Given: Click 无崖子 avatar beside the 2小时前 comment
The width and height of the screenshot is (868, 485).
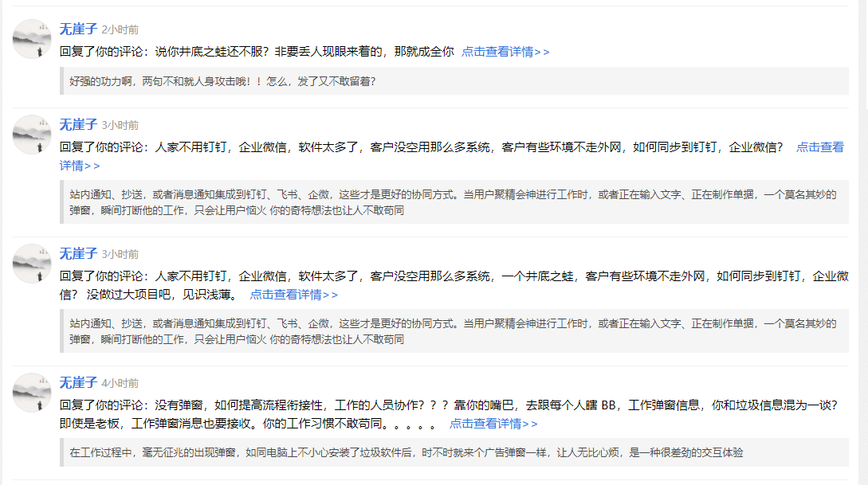Looking at the screenshot, I should (x=32, y=39).
